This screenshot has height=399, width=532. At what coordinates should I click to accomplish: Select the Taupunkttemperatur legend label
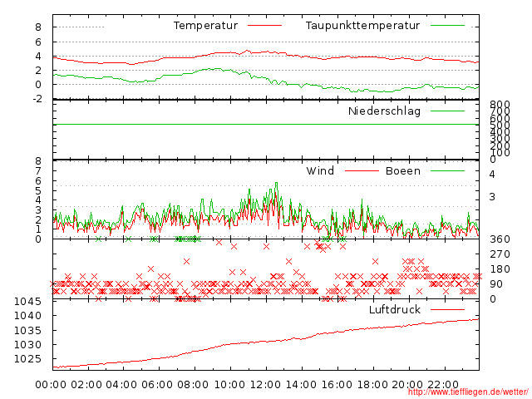362,26
